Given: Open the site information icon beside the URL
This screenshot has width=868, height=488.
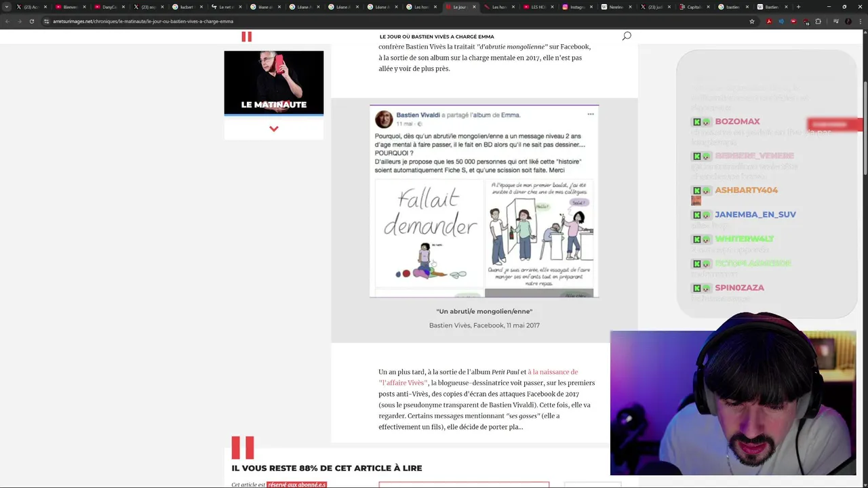Looking at the screenshot, I should [x=46, y=21].
